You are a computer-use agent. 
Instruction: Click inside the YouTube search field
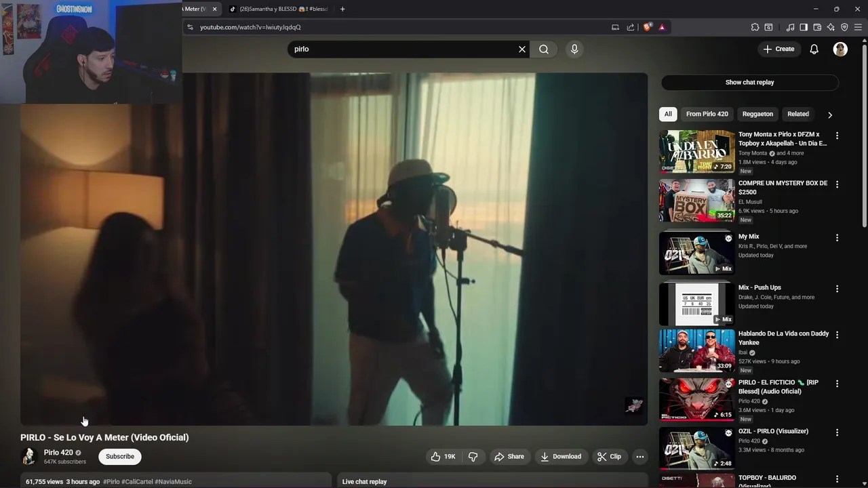(x=403, y=49)
